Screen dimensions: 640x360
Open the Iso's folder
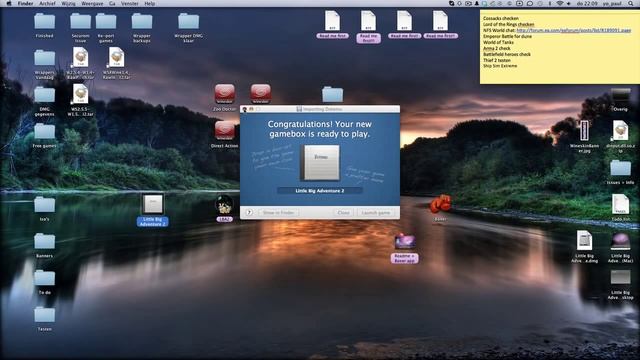(44, 204)
